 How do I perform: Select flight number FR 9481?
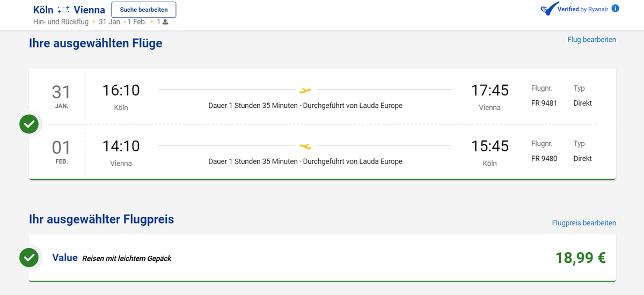[x=544, y=103]
